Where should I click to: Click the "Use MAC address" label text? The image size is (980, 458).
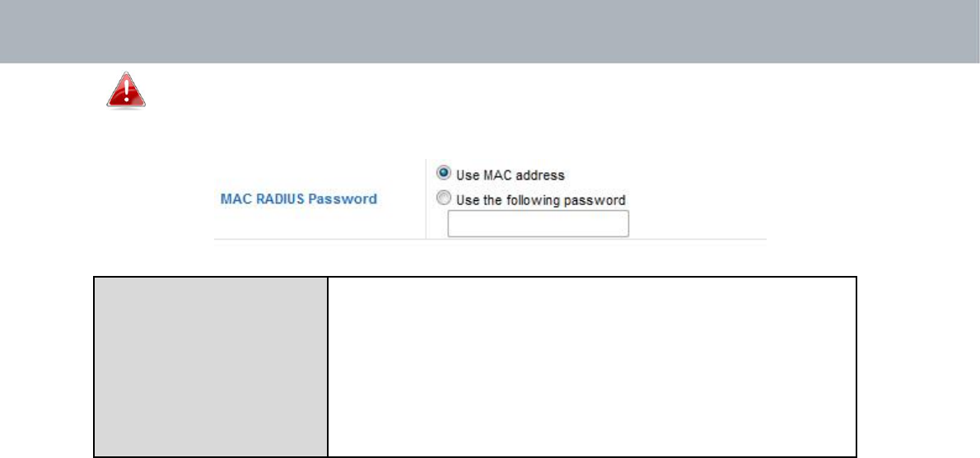pos(510,175)
